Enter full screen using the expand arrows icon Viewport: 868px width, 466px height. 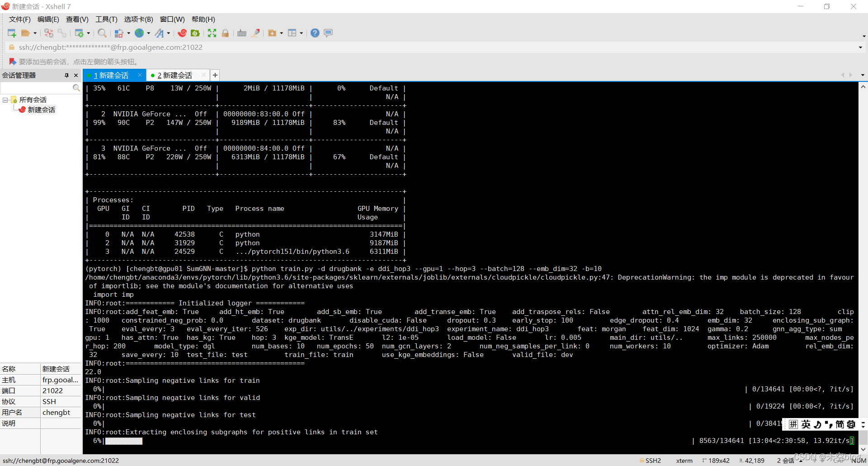click(212, 33)
